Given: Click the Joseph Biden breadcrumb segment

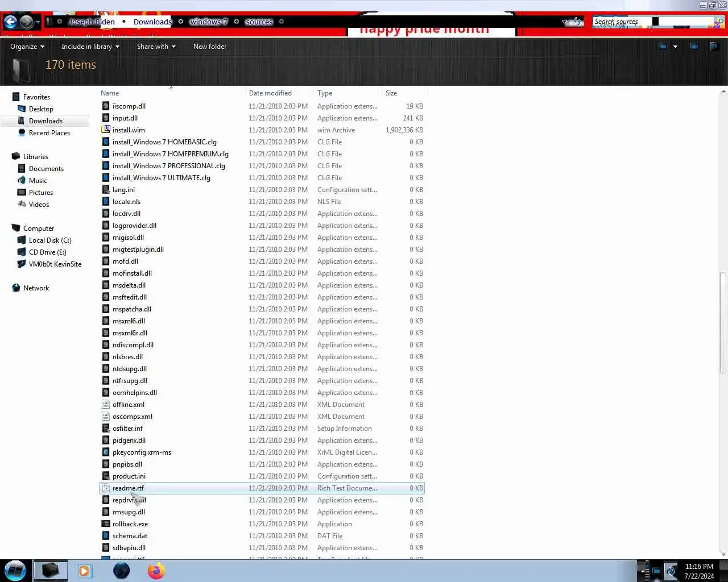Looking at the screenshot, I should tap(92, 22).
